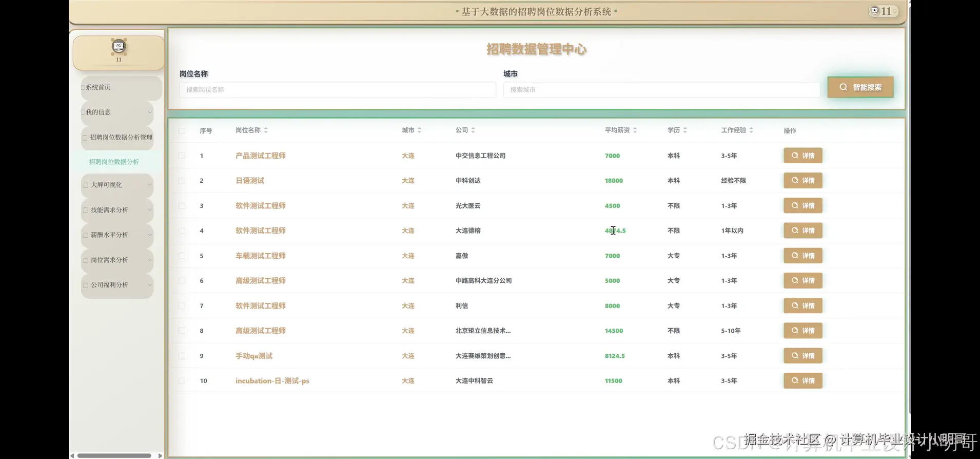980x459 pixels.
Task: Select the 招聘岗位数据分析 submenu item
Action: [114, 162]
